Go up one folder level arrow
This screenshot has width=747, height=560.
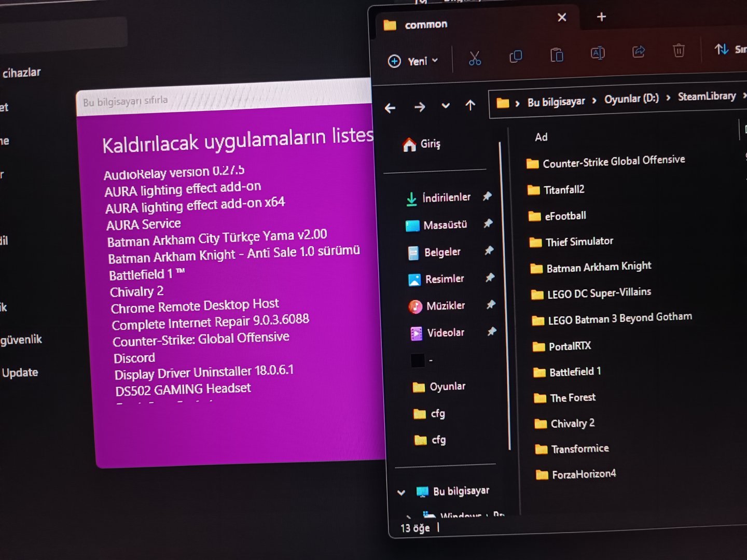(471, 105)
